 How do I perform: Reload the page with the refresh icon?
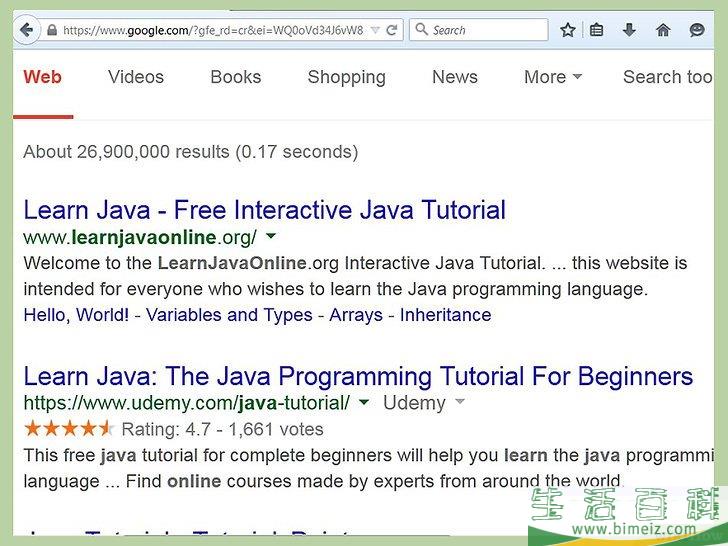coord(392,30)
